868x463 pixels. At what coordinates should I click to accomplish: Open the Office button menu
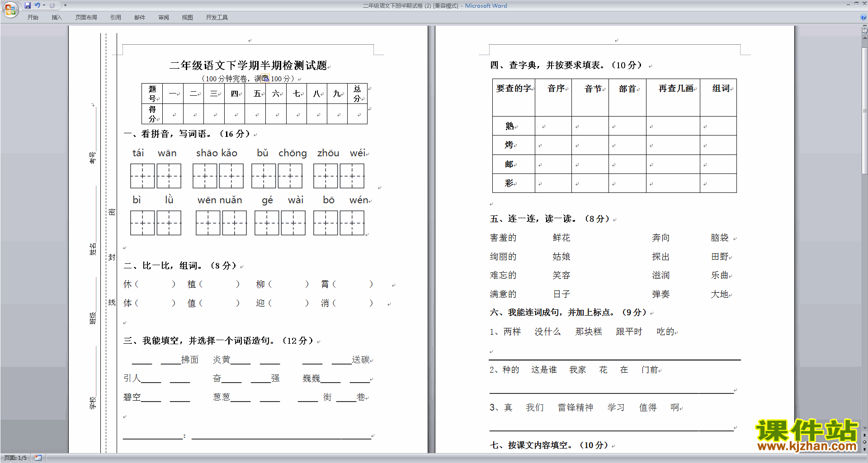[10, 9]
